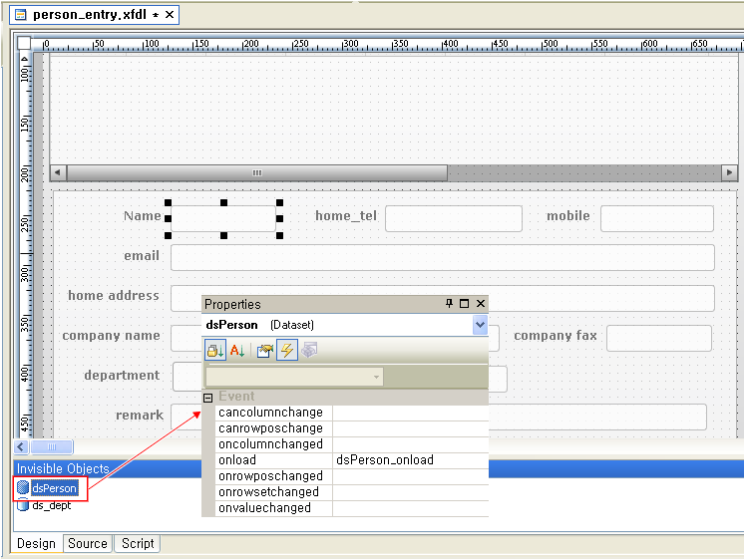Switch to the Source tab
The width and height of the screenshot is (745, 560).
pyautogui.click(x=88, y=543)
